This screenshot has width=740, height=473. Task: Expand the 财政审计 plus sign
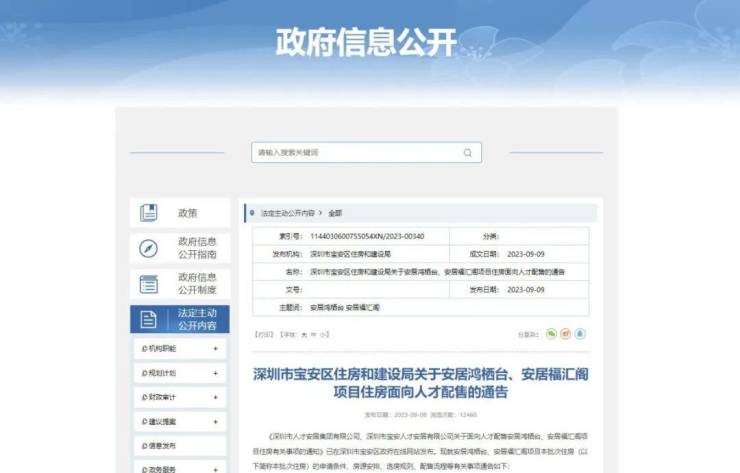pyautogui.click(x=216, y=397)
